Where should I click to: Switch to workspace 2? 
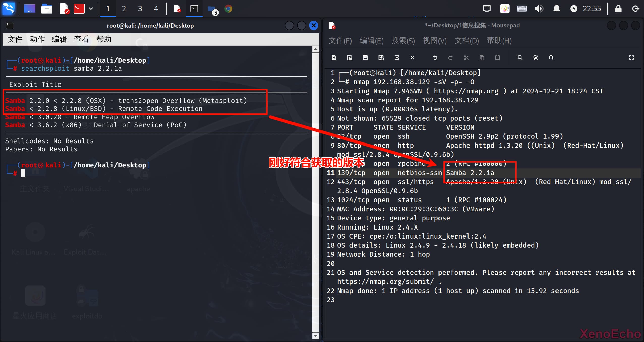click(124, 9)
